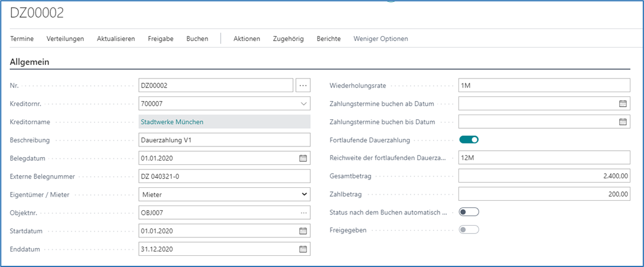This screenshot has height=267, width=644.
Task: Open the Eigentümer / Mieter dropdown
Action: [x=304, y=194]
